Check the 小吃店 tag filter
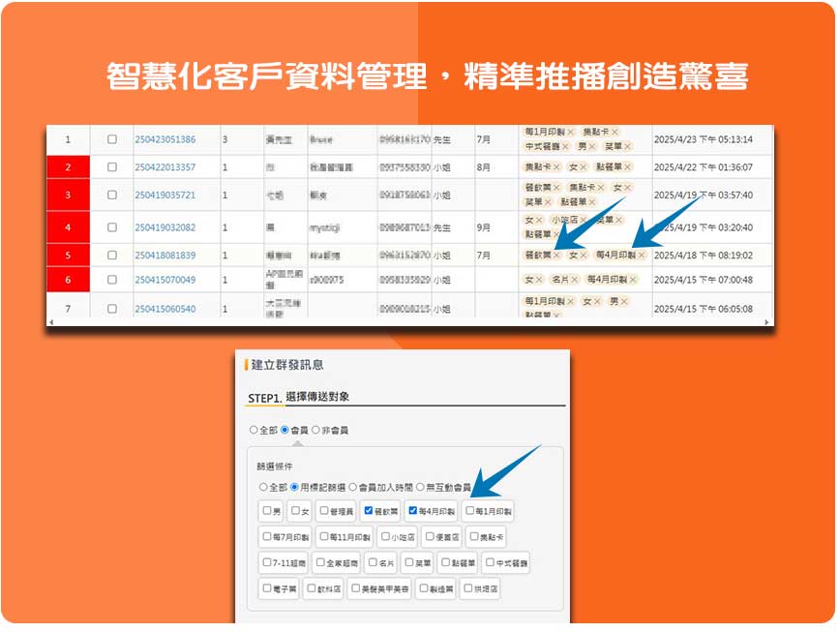Screen dimensions: 840x632 [386, 536]
